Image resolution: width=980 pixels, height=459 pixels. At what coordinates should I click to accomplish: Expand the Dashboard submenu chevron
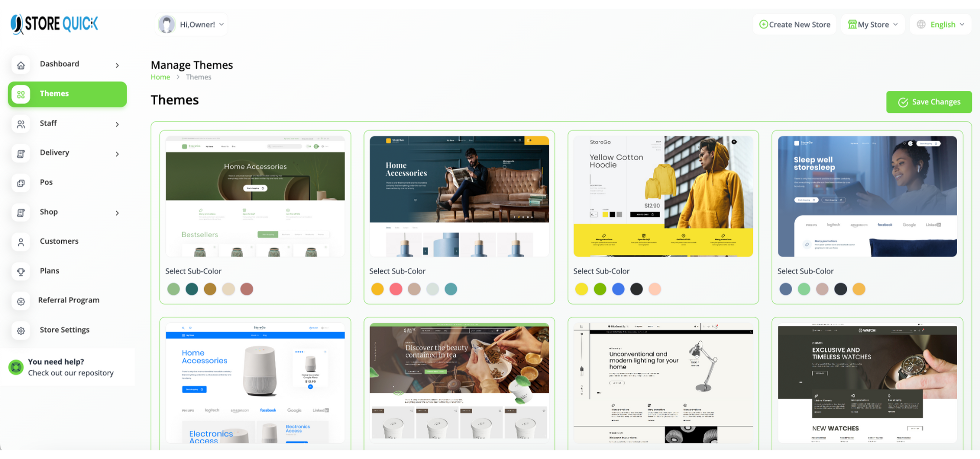click(117, 65)
